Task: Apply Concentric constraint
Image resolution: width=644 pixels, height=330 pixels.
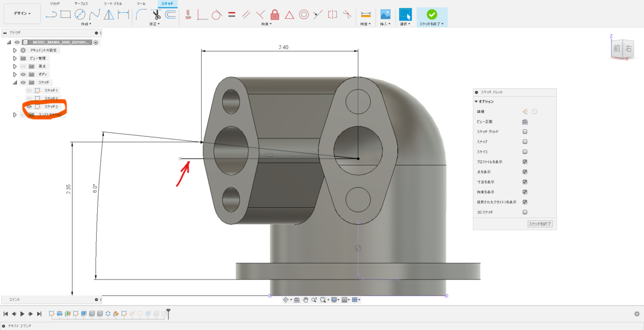Action: point(304,14)
